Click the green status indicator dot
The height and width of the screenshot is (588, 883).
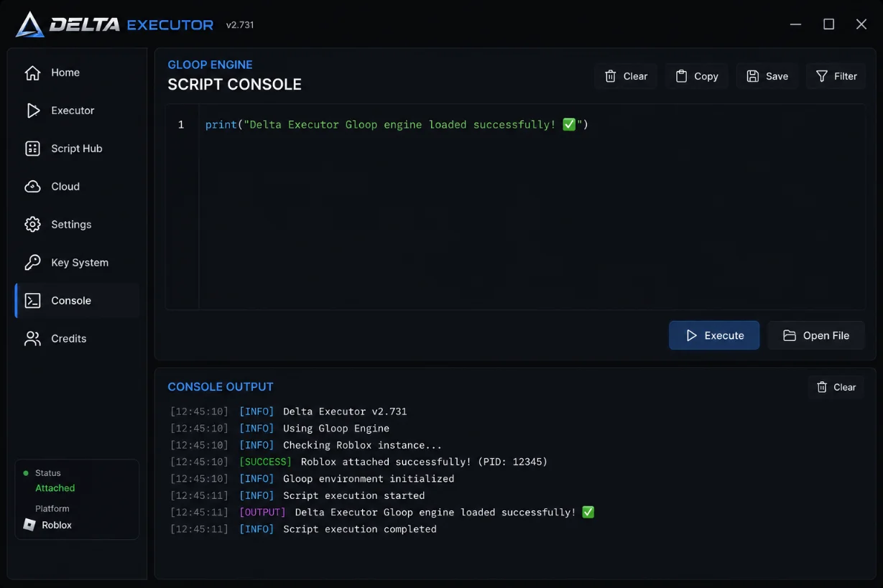(x=26, y=473)
